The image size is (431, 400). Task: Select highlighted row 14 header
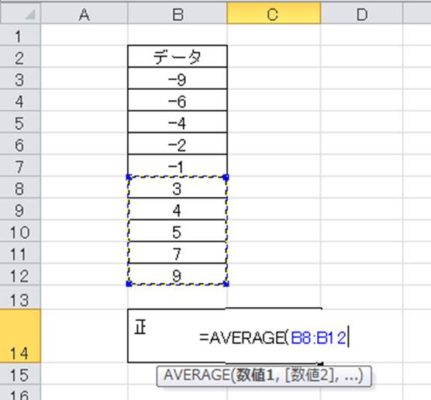tap(20, 336)
